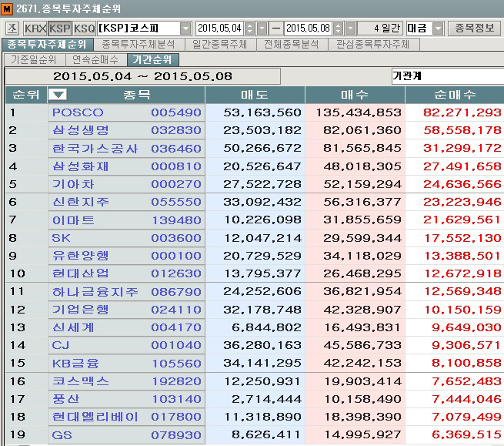Viewport: 504px width, 446px height.
Task: Open the start date calendar dropdown
Action: pos(262,29)
